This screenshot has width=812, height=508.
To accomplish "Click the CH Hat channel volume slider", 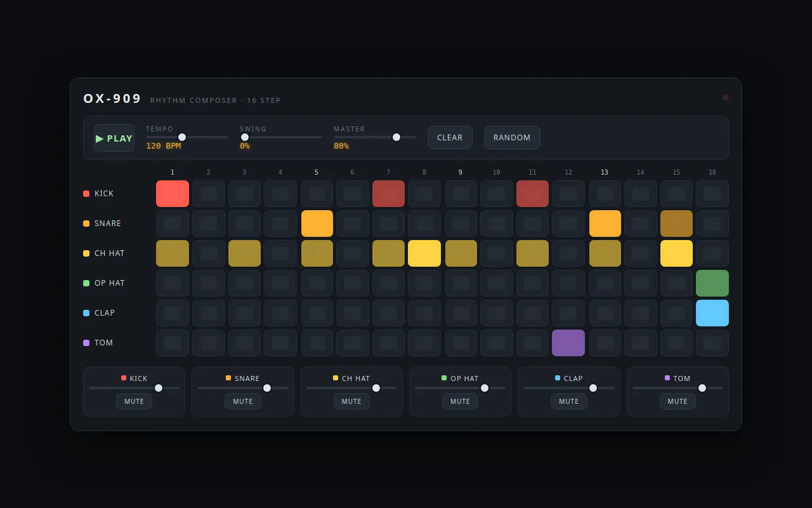I will pos(351,388).
